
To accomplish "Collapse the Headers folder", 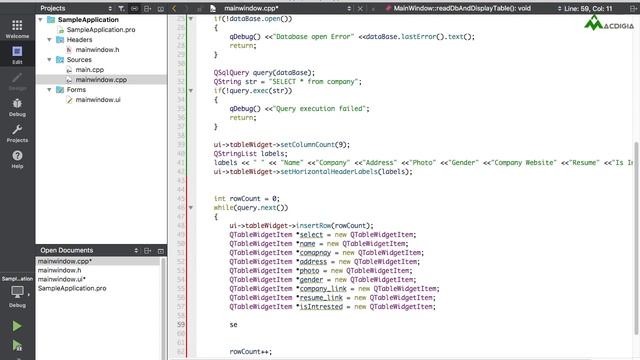I will tap(49, 40).
